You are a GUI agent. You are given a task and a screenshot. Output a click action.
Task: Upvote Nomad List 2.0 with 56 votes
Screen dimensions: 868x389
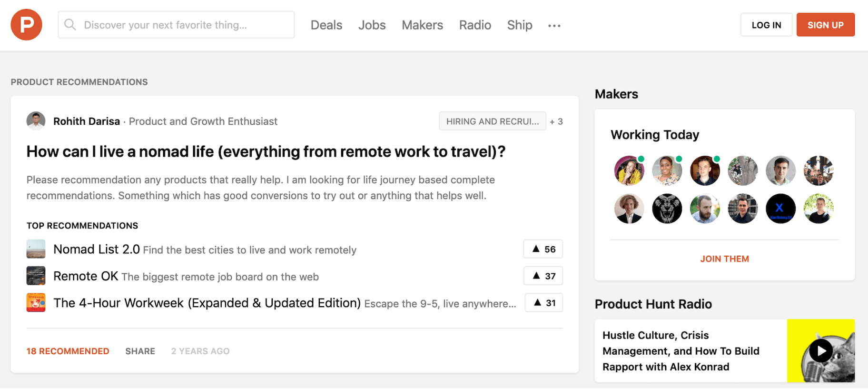[x=543, y=249]
